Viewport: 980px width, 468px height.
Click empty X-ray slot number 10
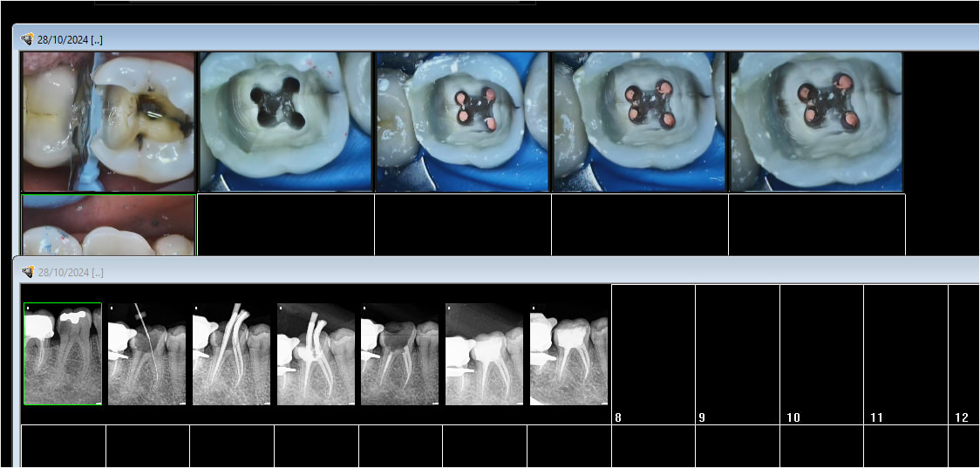point(821,354)
